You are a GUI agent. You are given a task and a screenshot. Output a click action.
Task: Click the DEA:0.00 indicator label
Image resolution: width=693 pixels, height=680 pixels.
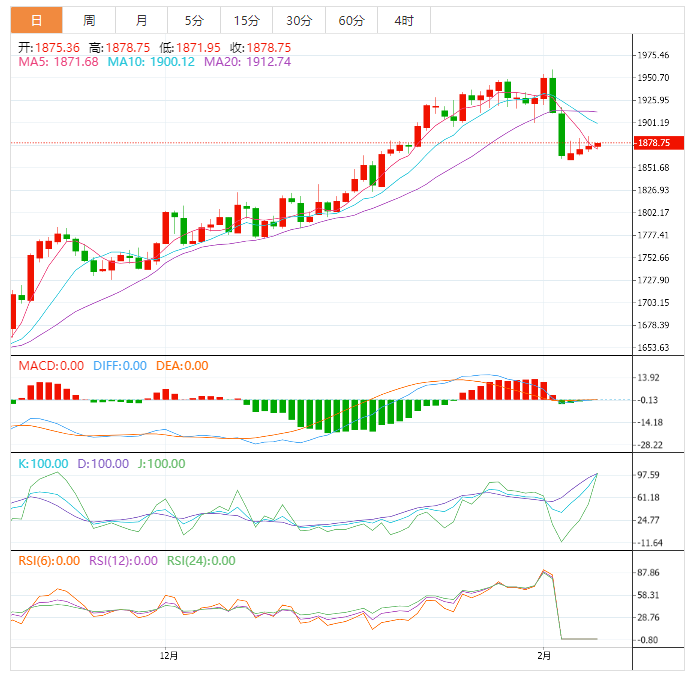[182, 366]
